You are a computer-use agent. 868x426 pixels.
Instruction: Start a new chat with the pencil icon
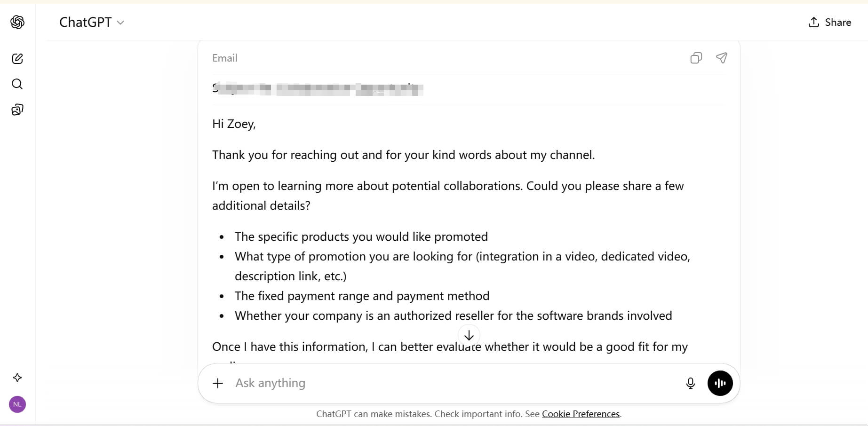17,59
